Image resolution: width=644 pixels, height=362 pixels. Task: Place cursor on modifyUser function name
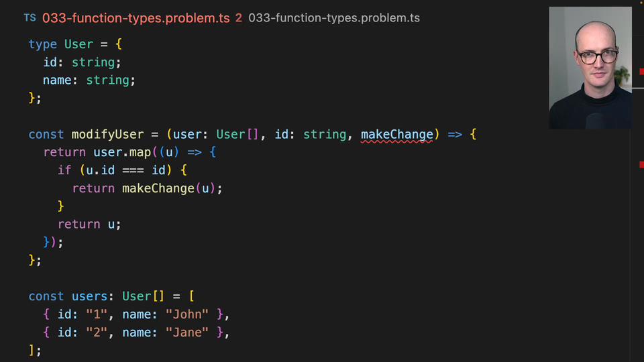(x=107, y=134)
